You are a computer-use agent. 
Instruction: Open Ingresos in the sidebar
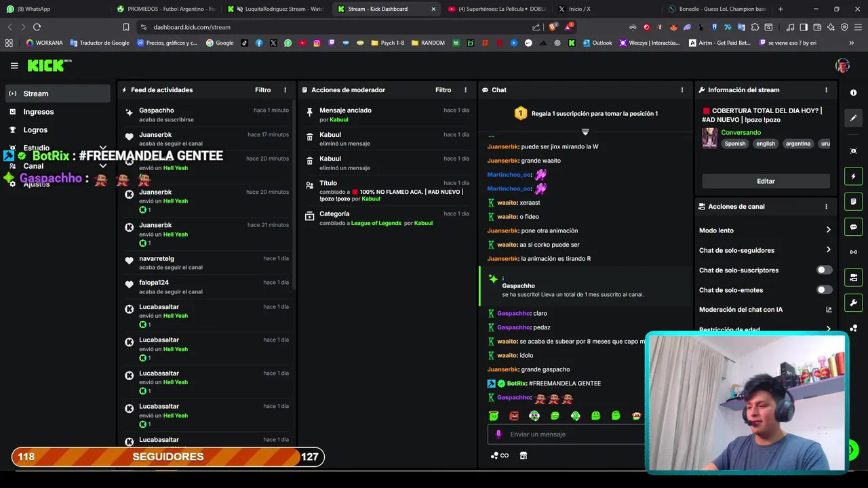(58, 112)
